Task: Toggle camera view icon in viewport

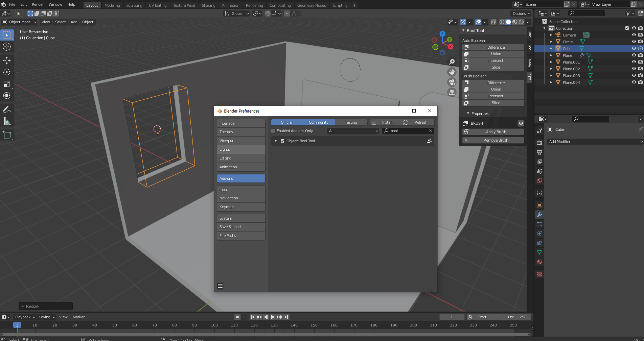Action: click(x=452, y=82)
